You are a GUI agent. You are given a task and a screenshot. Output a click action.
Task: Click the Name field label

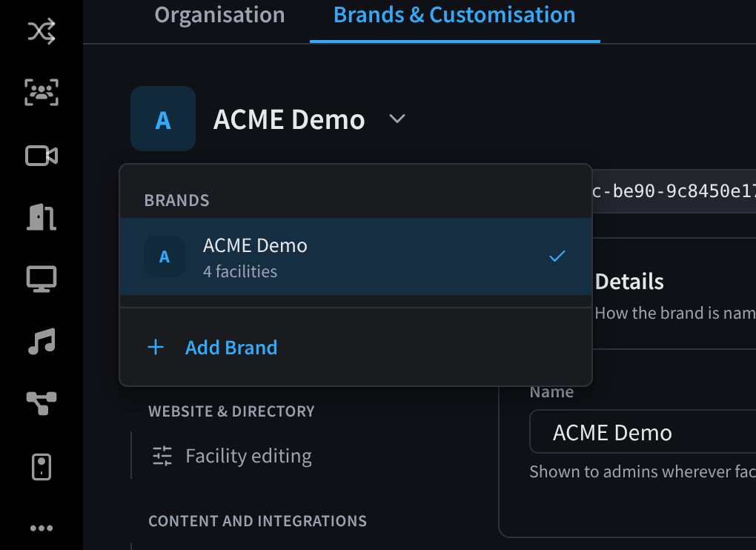click(x=551, y=392)
